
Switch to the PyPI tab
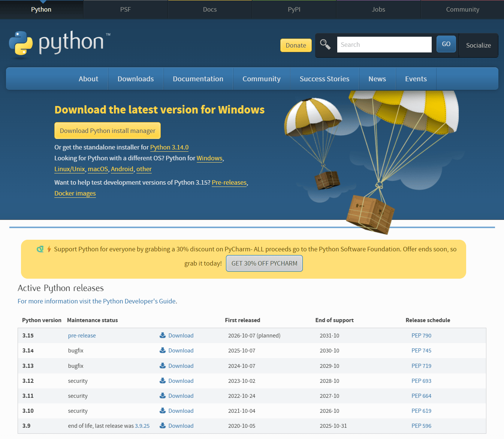[294, 9]
